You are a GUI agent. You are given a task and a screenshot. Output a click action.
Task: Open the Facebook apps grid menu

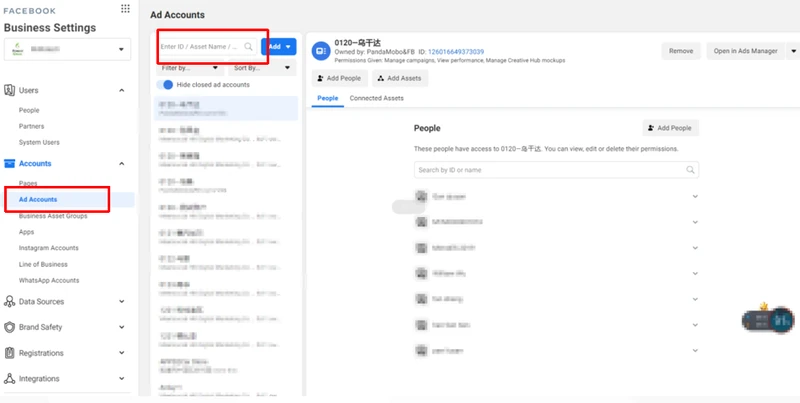pyautogui.click(x=125, y=9)
